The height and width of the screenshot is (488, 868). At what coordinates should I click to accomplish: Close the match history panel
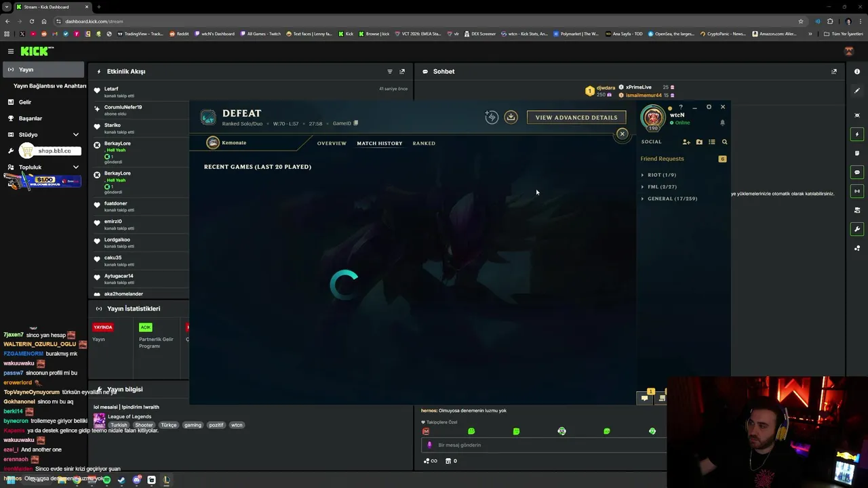click(x=622, y=134)
